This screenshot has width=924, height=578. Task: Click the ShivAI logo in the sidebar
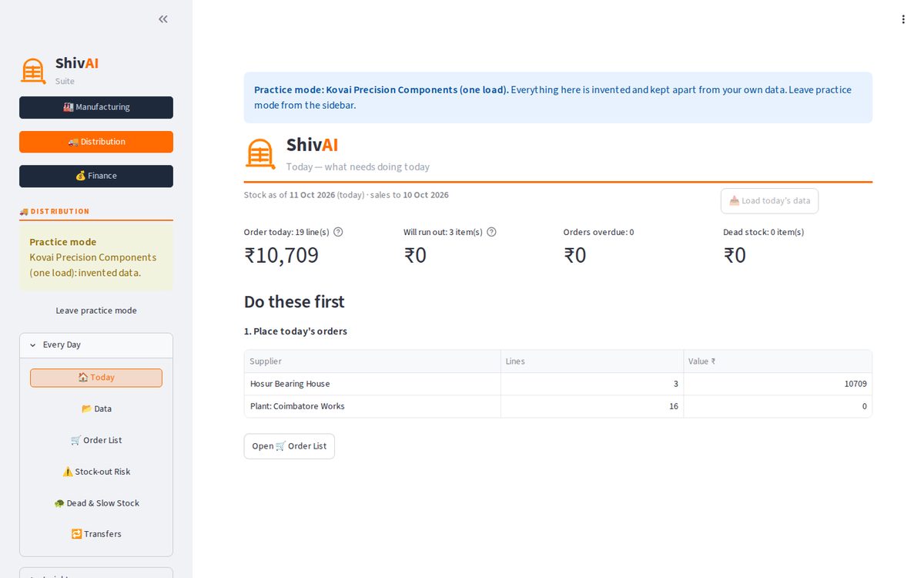pyautogui.click(x=33, y=71)
